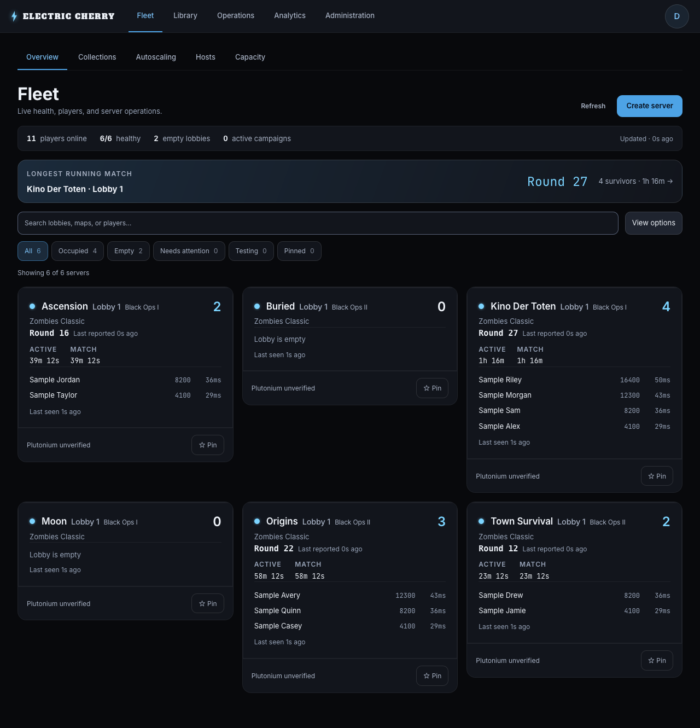Select the Occupied 4 filter chip

pyautogui.click(x=78, y=251)
